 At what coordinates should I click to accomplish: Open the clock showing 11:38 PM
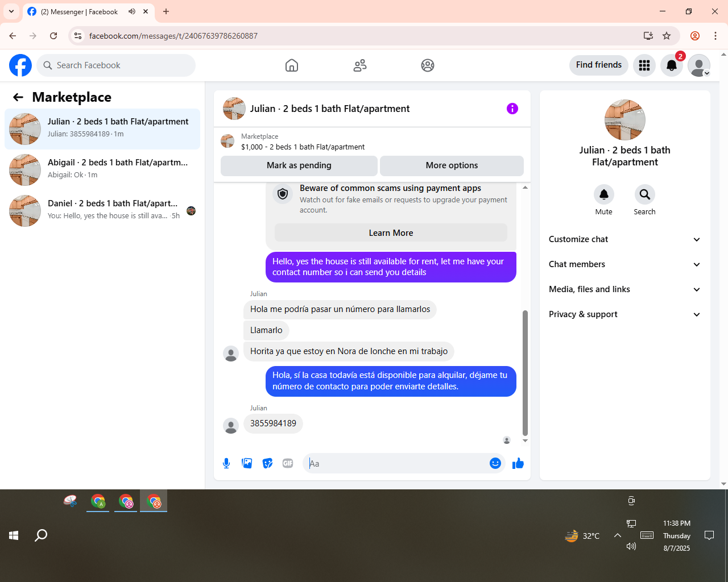(x=677, y=535)
